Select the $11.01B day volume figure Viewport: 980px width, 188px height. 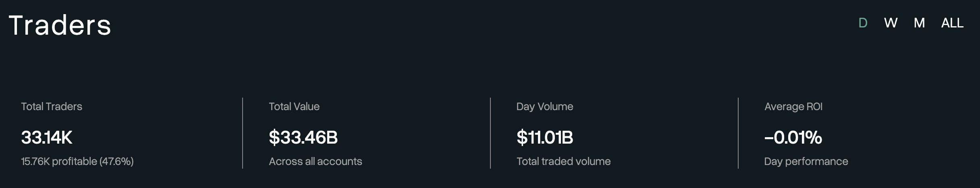(x=545, y=138)
